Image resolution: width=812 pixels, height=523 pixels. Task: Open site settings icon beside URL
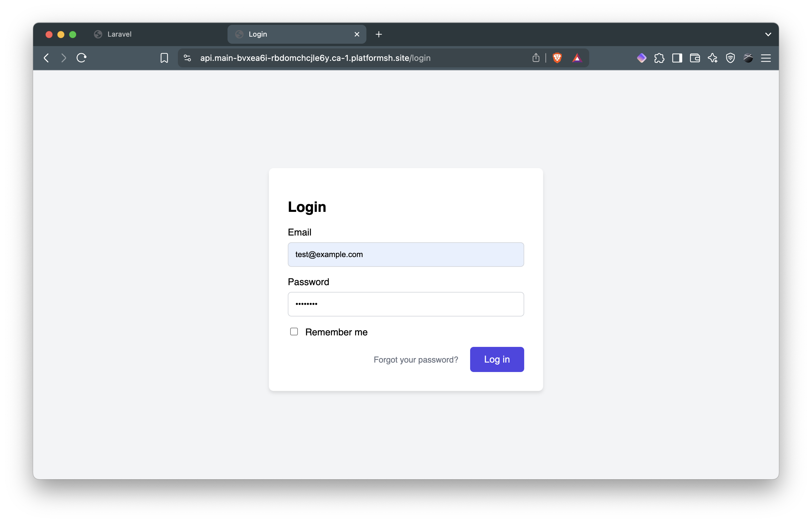pyautogui.click(x=187, y=58)
